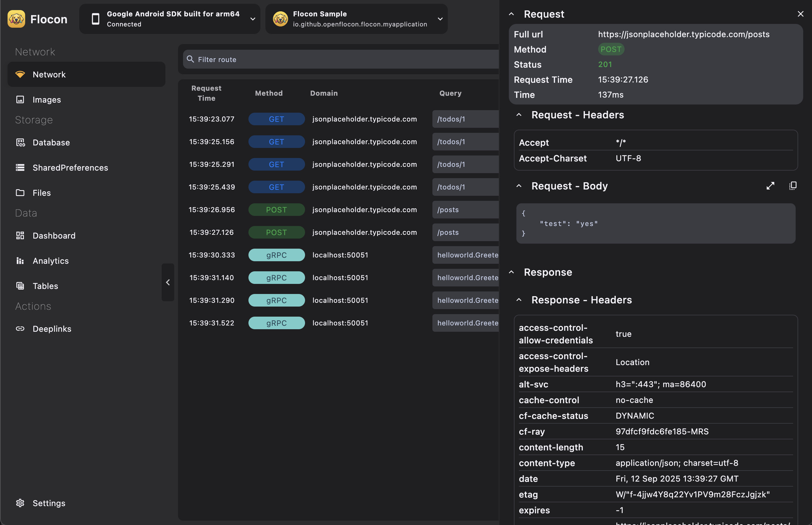Click the etag header value
Viewport: 812px width, 525px height.
(692, 494)
